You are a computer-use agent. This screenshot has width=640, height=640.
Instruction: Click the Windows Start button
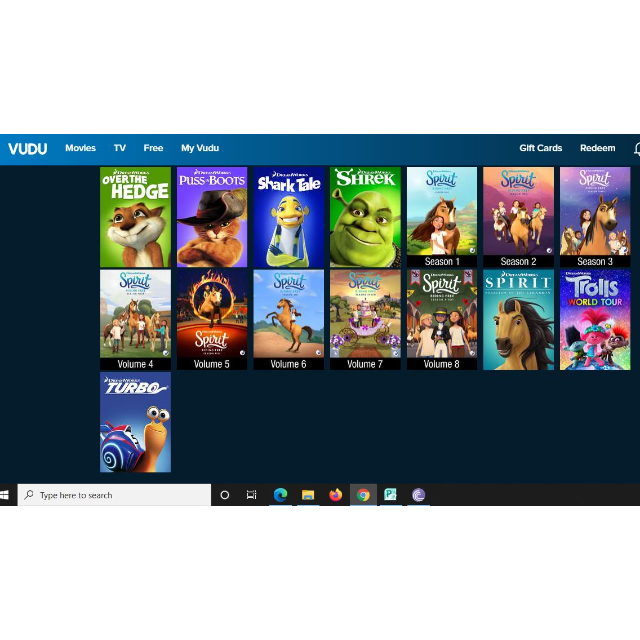[5, 495]
